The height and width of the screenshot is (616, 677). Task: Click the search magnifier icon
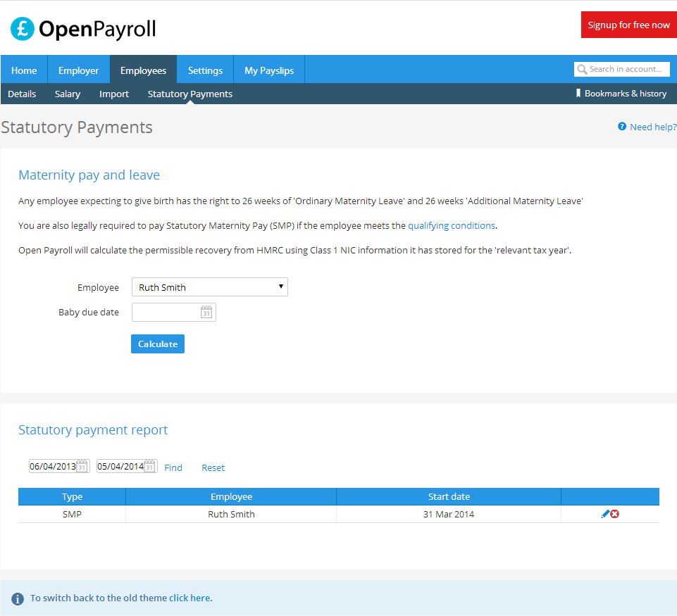[582, 70]
